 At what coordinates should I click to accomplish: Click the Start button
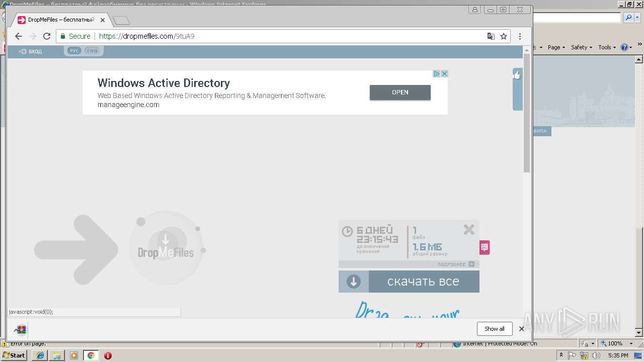tap(14, 355)
